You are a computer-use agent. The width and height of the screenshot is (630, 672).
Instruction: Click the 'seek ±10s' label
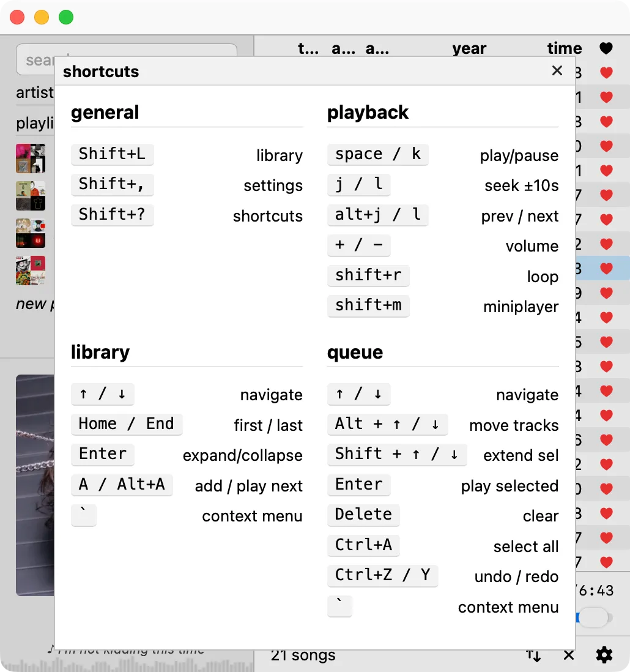522,185
